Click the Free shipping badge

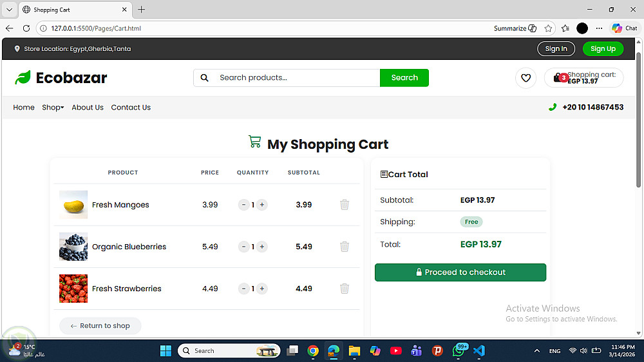pos(471,222)
